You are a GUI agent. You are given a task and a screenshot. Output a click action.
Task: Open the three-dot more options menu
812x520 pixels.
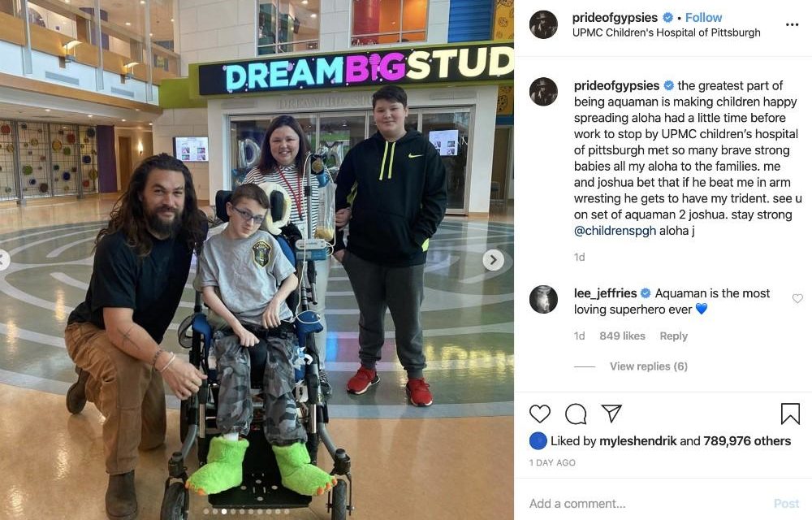point(792,24)
